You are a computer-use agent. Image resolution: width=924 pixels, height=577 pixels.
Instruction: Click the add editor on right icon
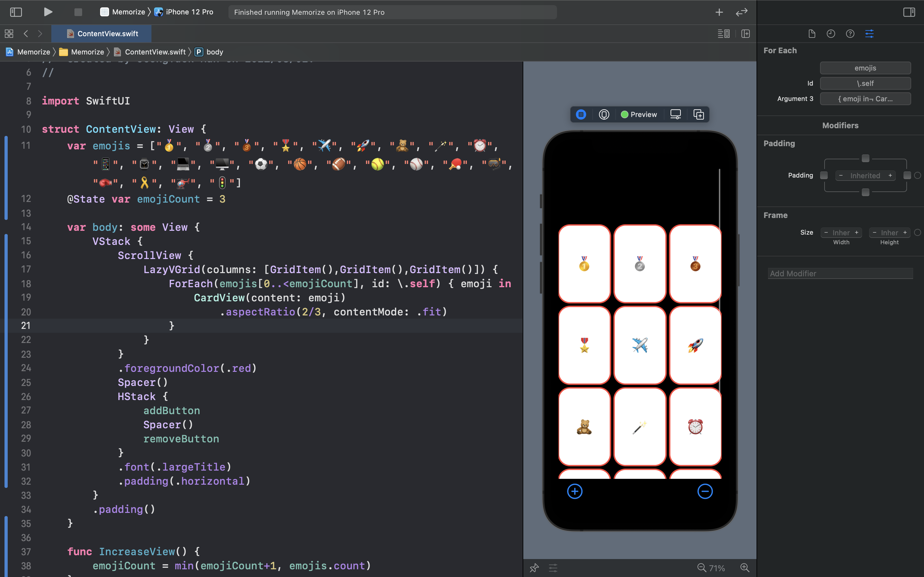[x=745, y=34]
